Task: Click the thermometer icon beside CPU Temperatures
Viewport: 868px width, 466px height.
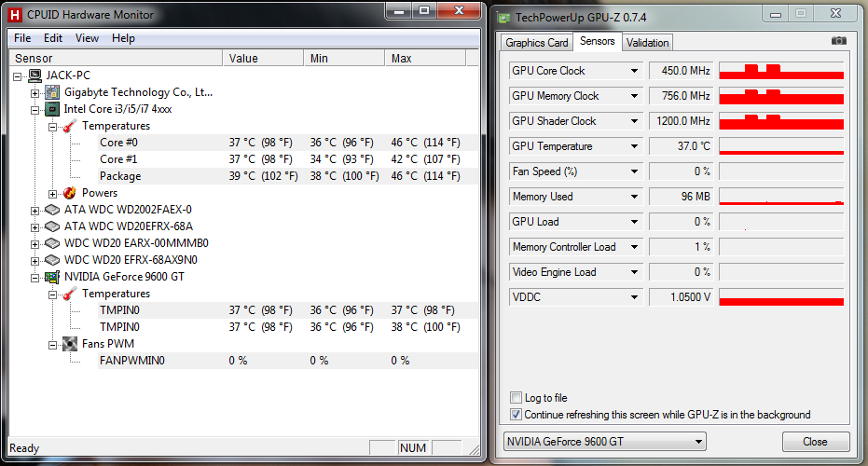Action: pyautogui.click(x=70, y=126)
